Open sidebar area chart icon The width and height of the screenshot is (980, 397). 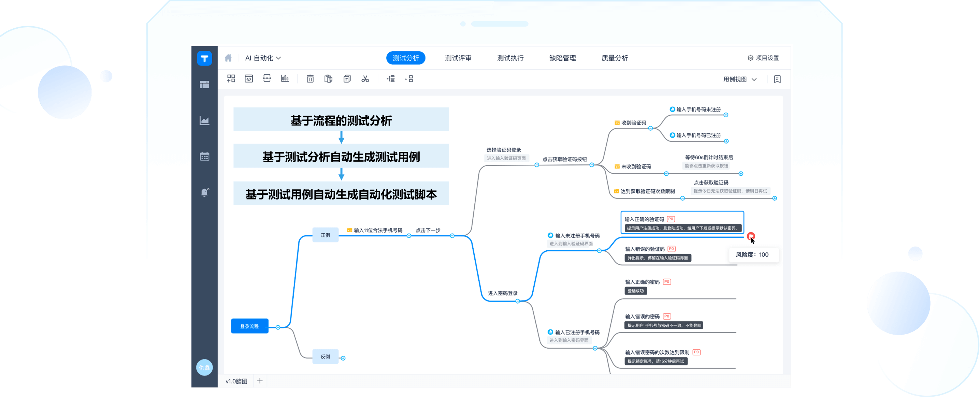204,120
